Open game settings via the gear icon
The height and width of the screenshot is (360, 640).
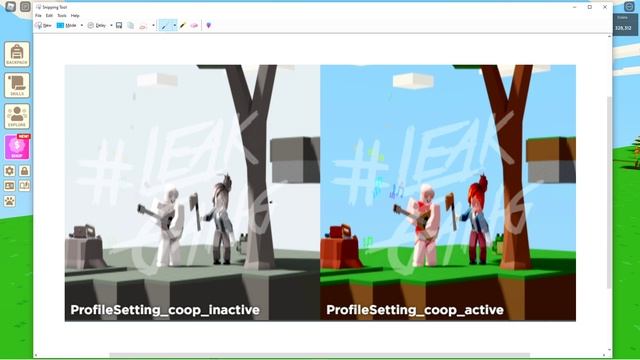[10, 171]
